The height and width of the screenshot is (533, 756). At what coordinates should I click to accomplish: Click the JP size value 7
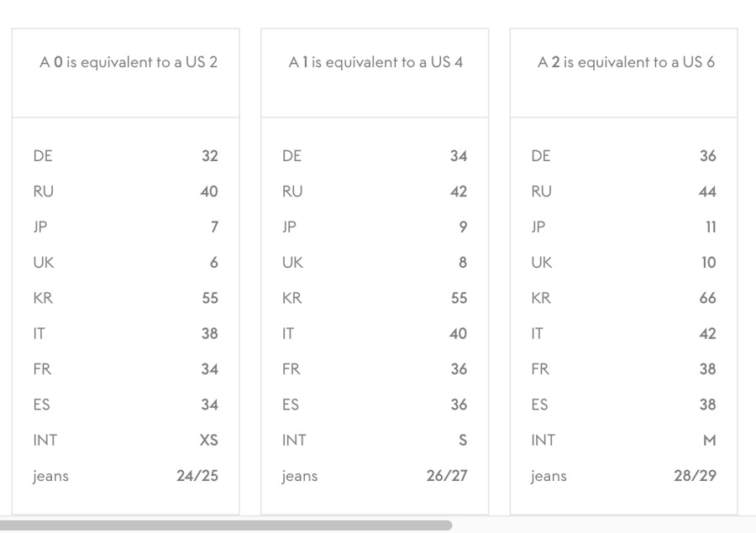pos(214,227)
